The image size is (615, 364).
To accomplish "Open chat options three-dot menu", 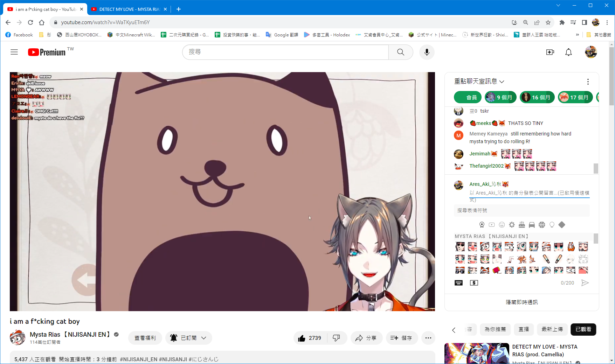I will click(x=588, y=82).
